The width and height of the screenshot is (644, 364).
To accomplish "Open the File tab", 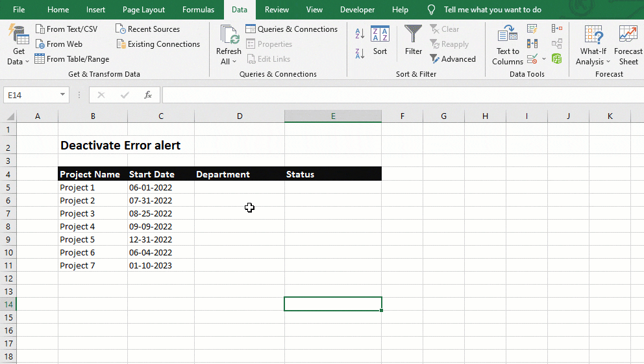I will 19,10.
